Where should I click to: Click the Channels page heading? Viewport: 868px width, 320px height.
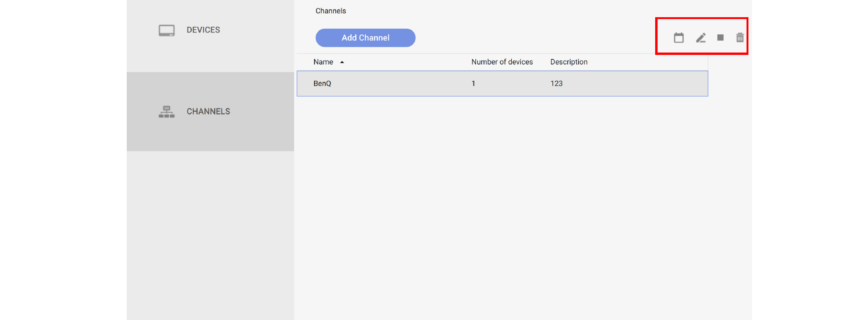(x=330, y=11)
